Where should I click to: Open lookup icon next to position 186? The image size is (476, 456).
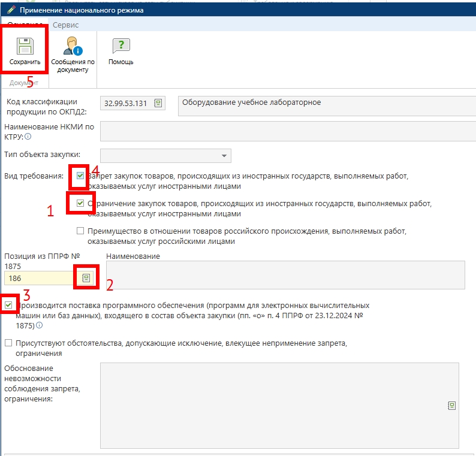pyautogui.click(x=86, y=278)
